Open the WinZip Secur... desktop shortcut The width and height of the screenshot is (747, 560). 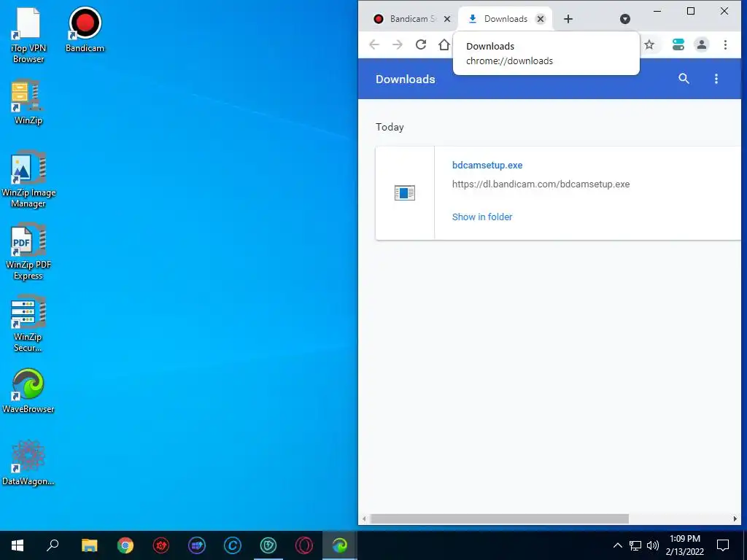[28, 324]
